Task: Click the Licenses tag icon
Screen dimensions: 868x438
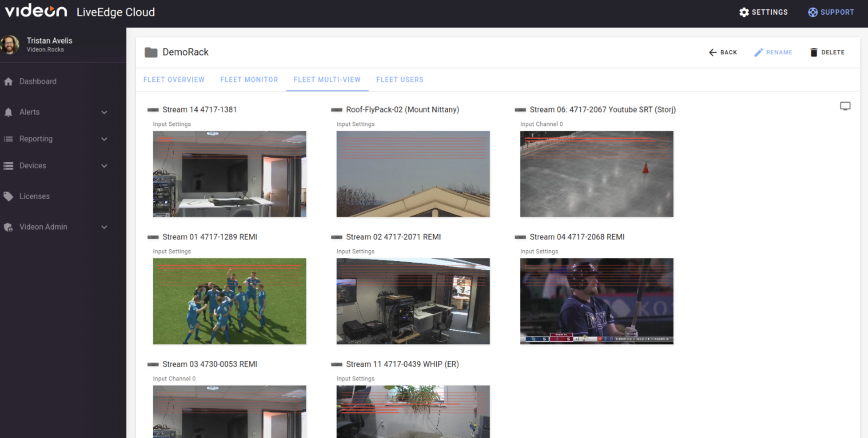Action: point(9,196)
